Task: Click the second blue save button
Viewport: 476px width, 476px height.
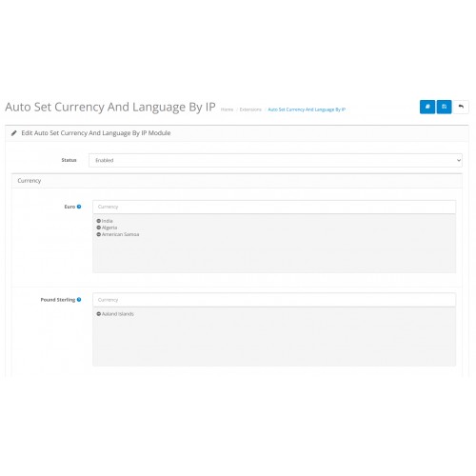Action: [x=444, y=107]
